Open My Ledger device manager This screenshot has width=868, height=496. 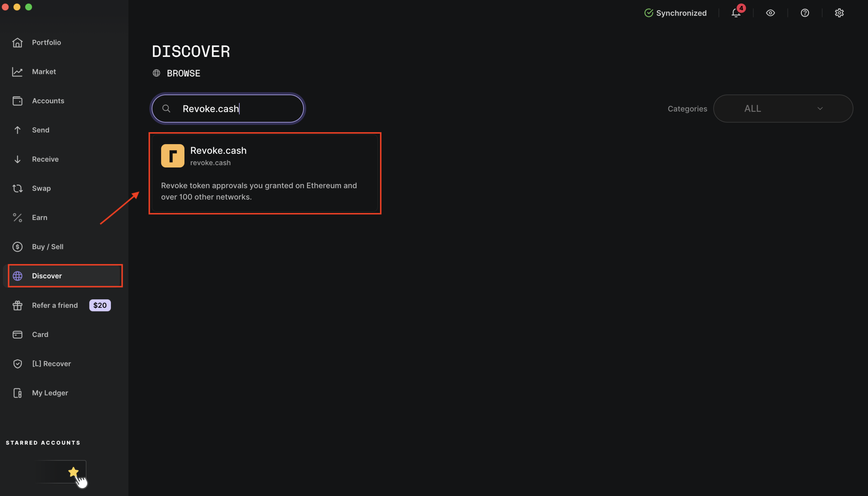pyautogui.click(x=50, y=393)
